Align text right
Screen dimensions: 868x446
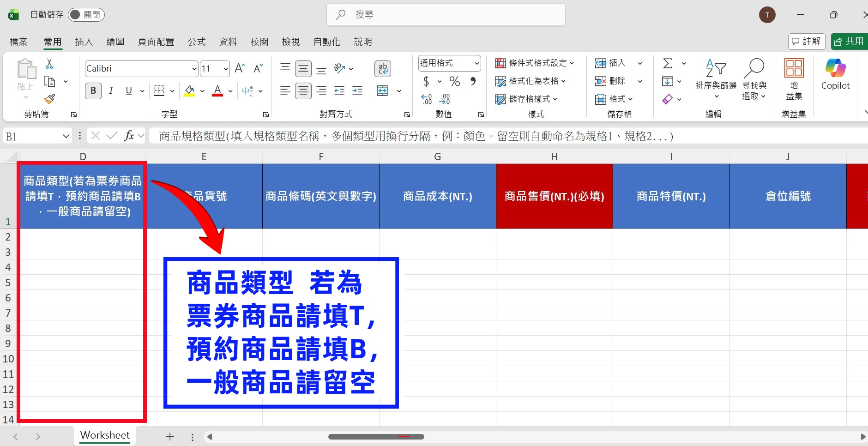coord(321,90)
